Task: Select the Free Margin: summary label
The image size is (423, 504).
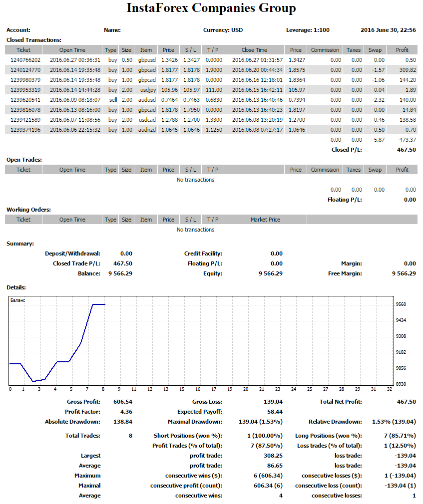Action: (345, 273)
